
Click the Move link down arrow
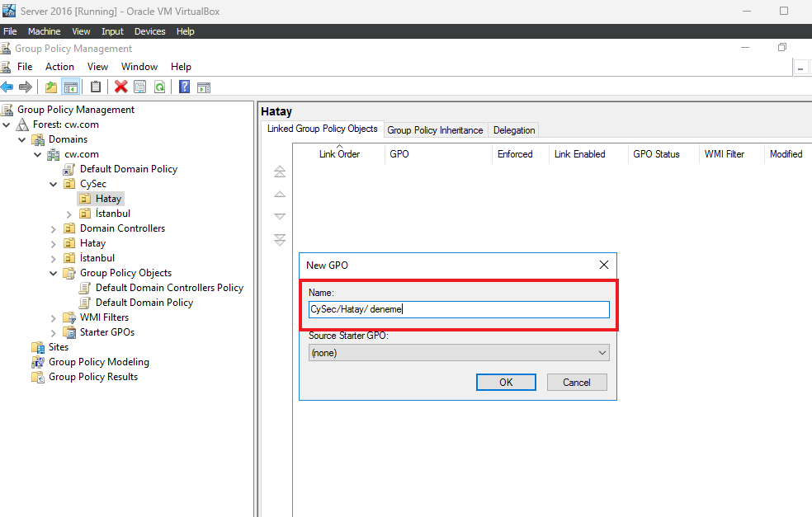[x=280, y=216]
